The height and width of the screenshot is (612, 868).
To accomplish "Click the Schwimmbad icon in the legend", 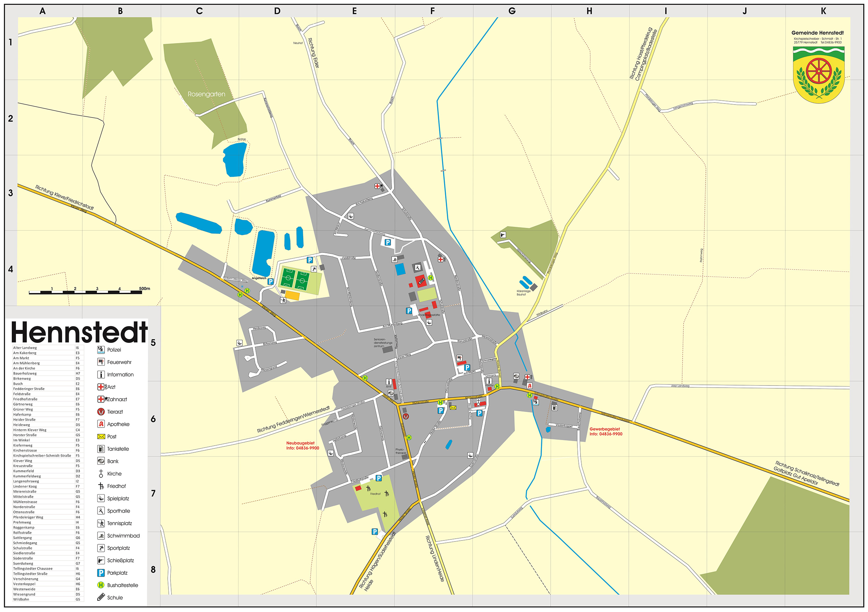I will pos(101,536).
